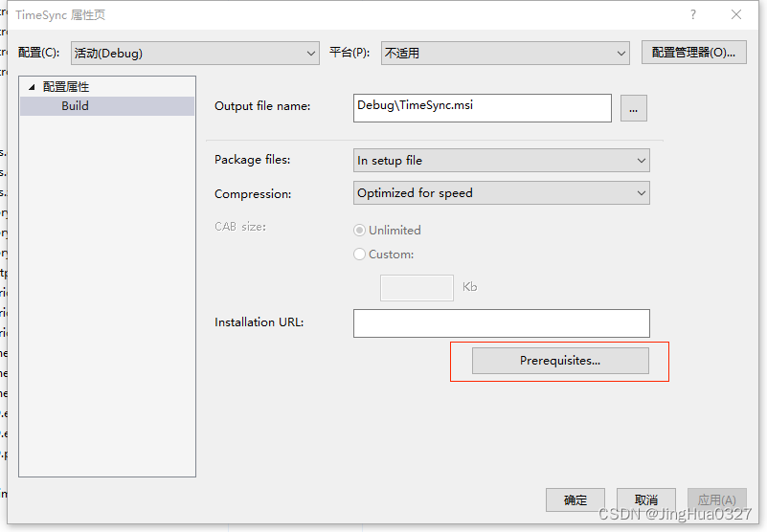This screenshot has height=532, width=767.
Task: Click the Output file name field
Action: pyautogui.click(x=482, y=108)
